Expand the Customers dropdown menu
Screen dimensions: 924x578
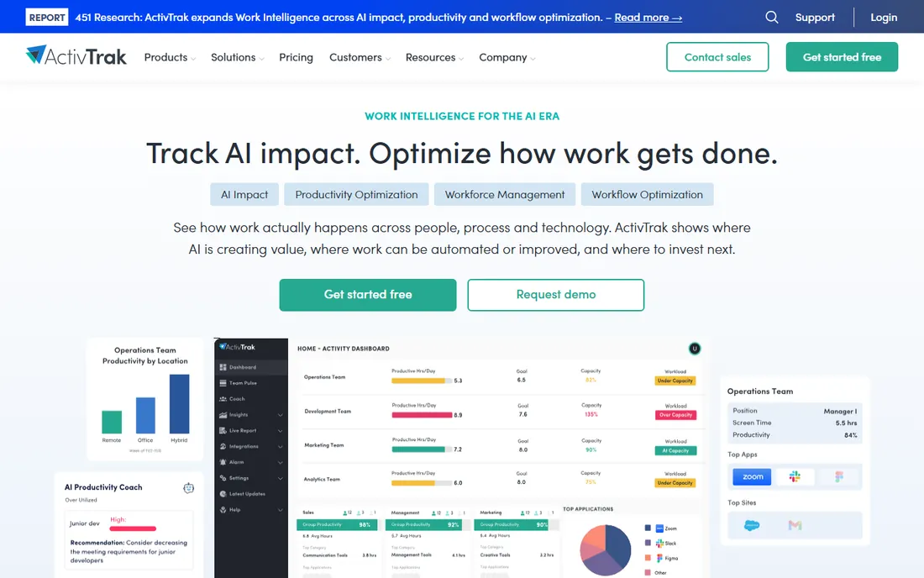[x=360, y=57]
